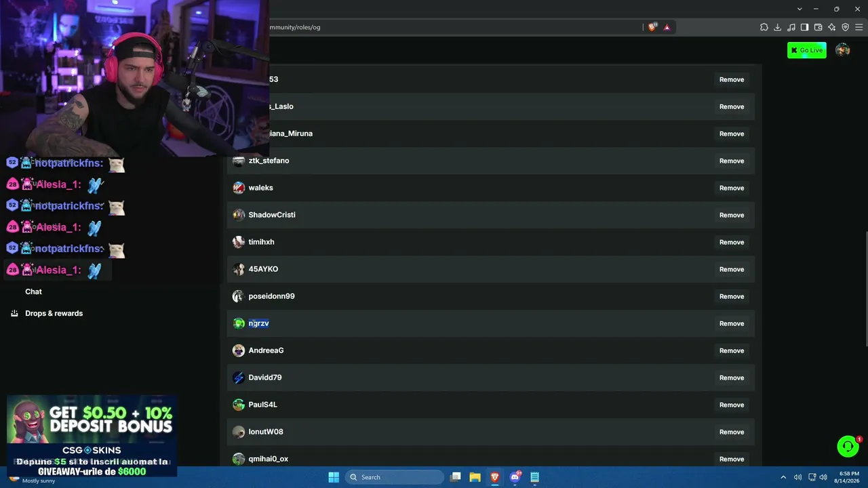Select the highlighted ngrzv username
Screen dimensions: 868x488
(x=258, y=323)
